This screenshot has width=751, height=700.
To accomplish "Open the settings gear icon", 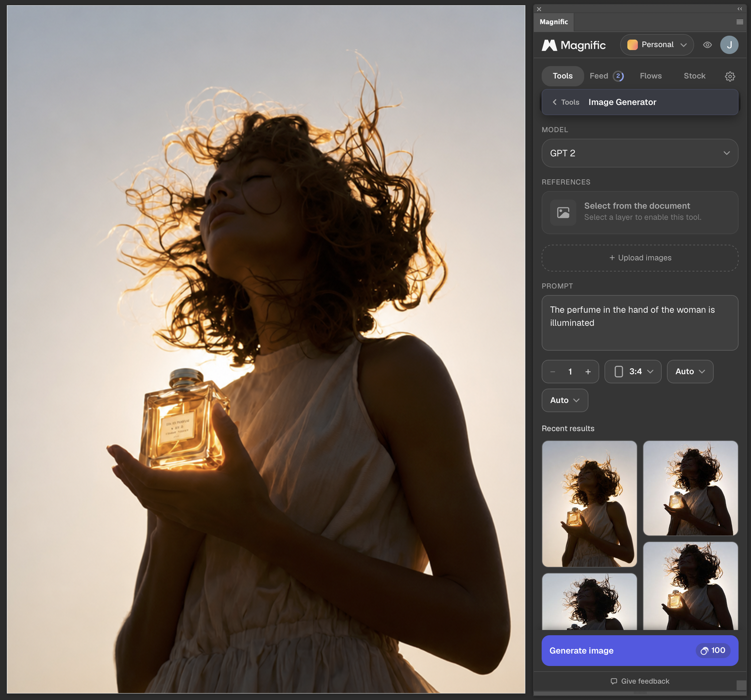I will (730, 76).
